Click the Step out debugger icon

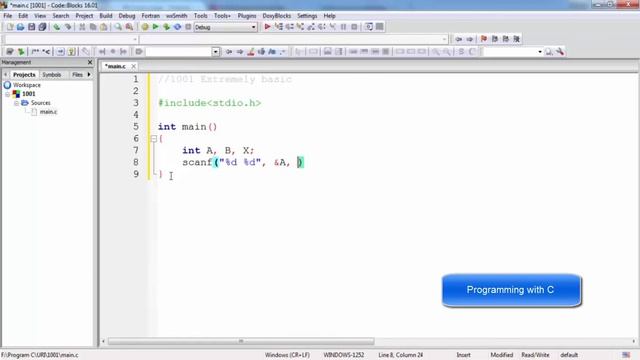tap(311, 27)
